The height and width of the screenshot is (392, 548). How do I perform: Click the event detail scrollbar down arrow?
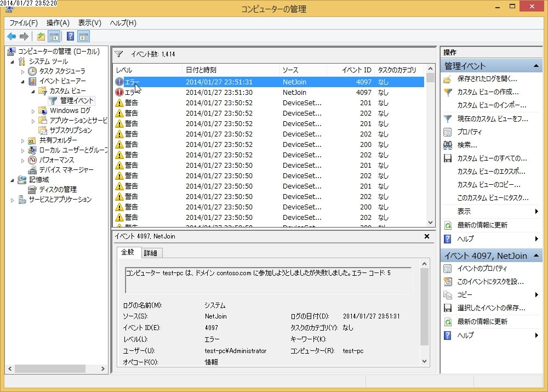(x=424, y=361)
